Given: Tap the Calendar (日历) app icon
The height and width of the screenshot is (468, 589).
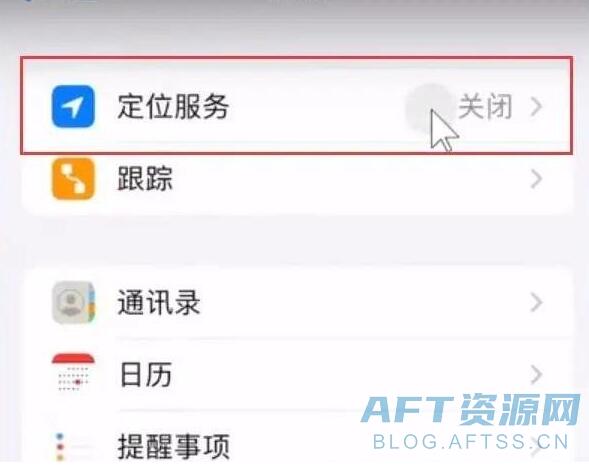Looking at the screenshot, I should coord(73,373).
